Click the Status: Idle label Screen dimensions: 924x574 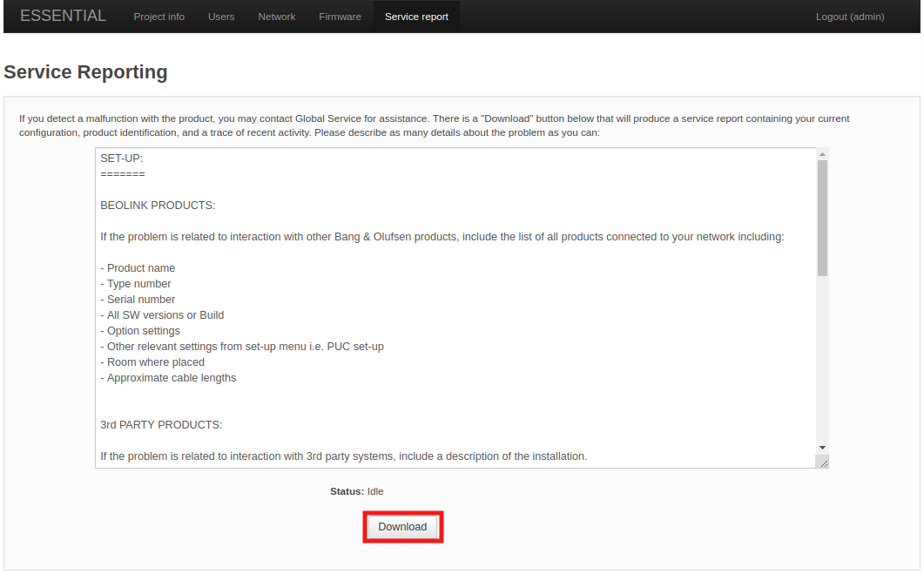pos(356,491)
